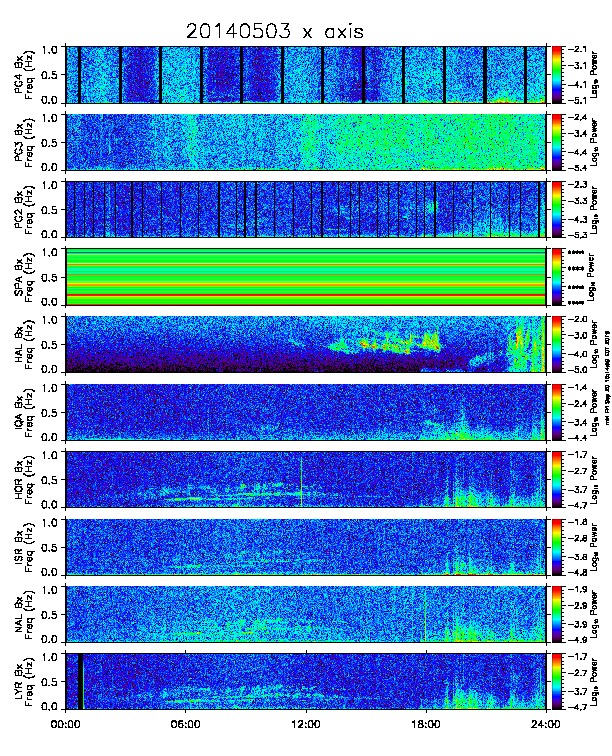Viewport: 612px width, 756px height.
Task: Click the PG2 color bar
Action: (x=557, y=210)
